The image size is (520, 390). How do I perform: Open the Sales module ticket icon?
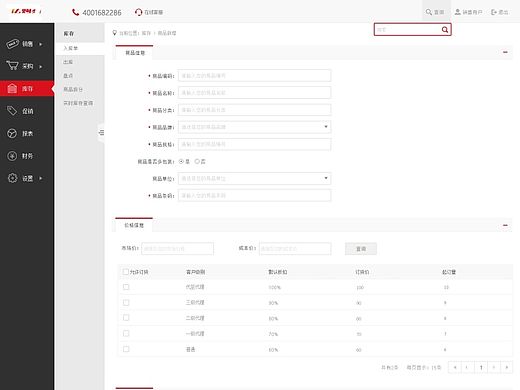point(12,44)
